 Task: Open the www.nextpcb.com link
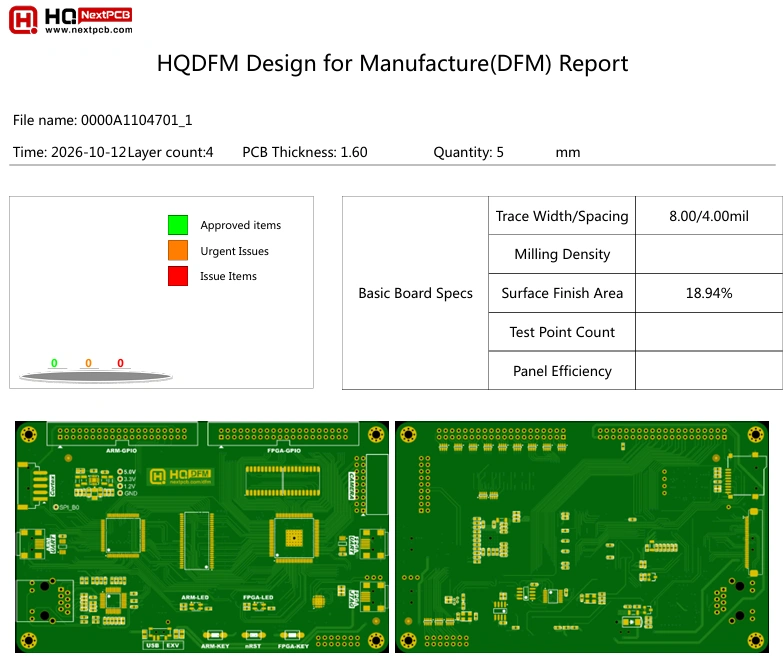click(x=89, y=30)
